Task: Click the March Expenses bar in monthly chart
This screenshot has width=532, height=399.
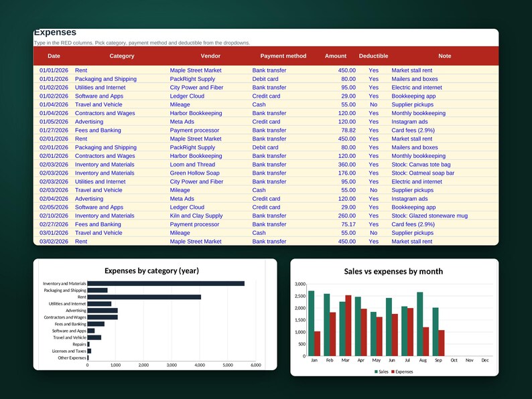Action: 348,325
